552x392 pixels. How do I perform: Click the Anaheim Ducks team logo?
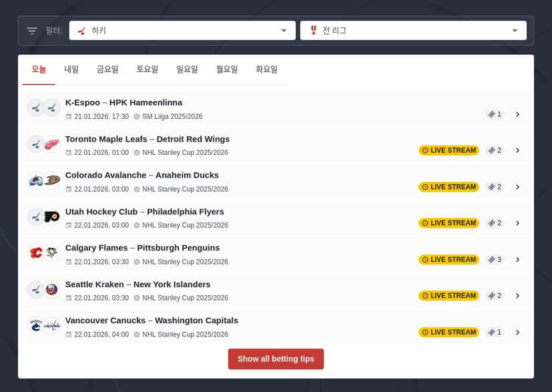[x=52, y=180]
